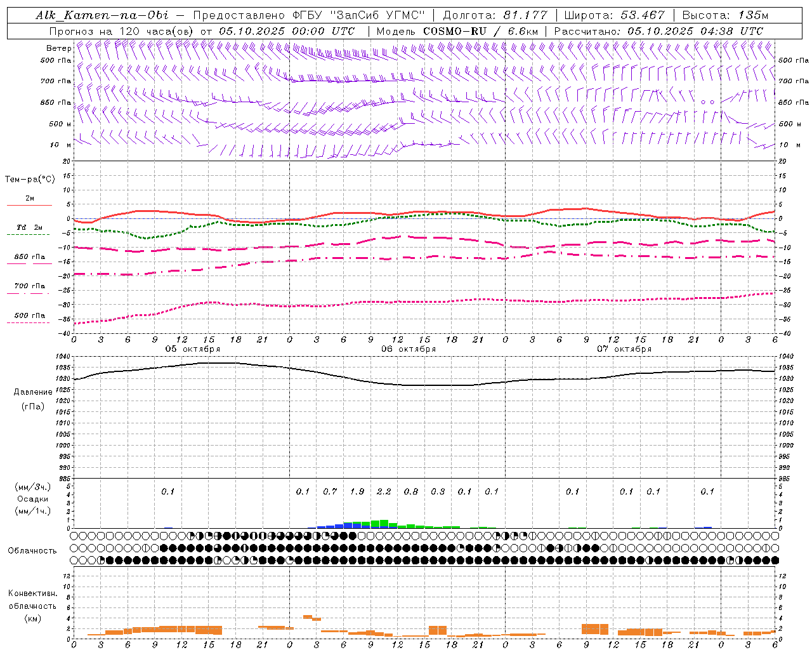Click the '500 гПа' entry in the temperature legend
This screenshot has height=650, width=812.
tap(30, 315)
